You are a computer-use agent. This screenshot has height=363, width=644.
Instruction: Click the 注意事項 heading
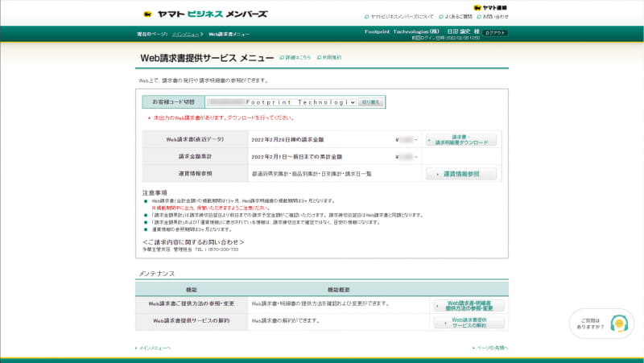pyautogui.click(x=155, y=192)
